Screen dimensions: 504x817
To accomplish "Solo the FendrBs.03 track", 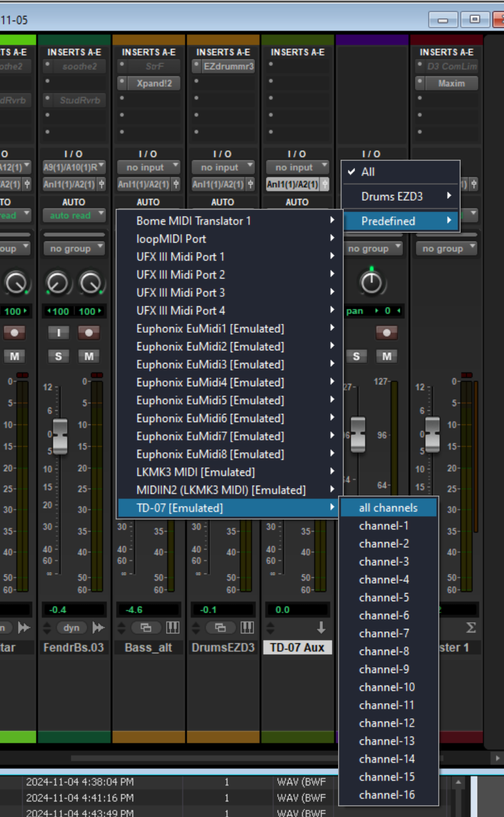I will coord(58,357).
